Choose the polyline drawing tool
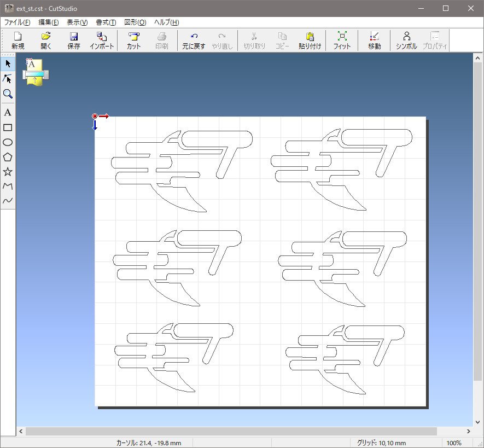The image size is (484, 448). click(8, 187)
